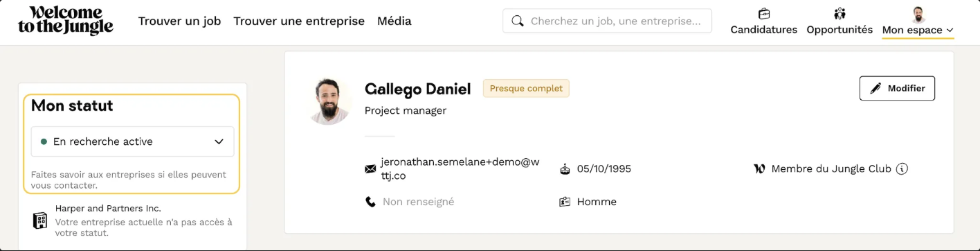
Task: Click the Presque complet badge
Action: tap(526, 88)
